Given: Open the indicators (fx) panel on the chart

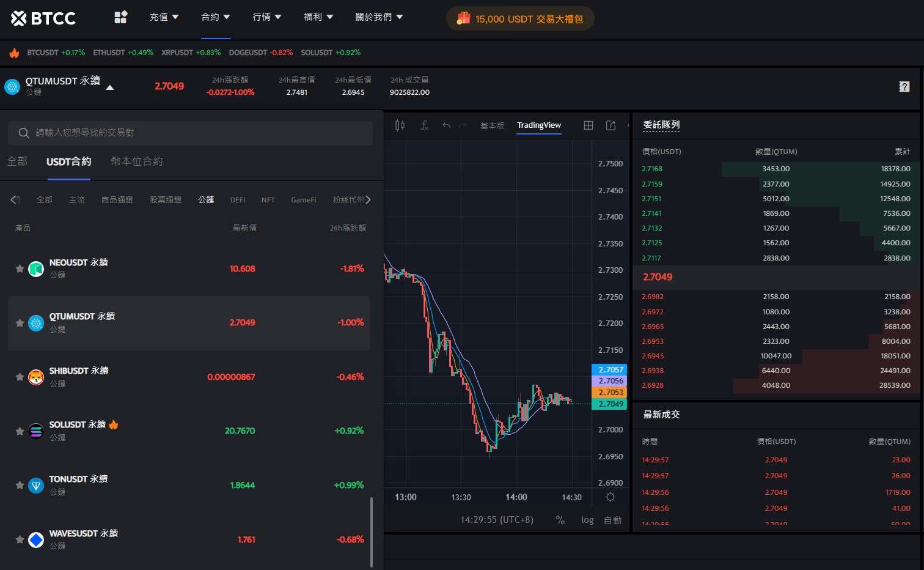Looking at the screenshot, I should 424,125.
